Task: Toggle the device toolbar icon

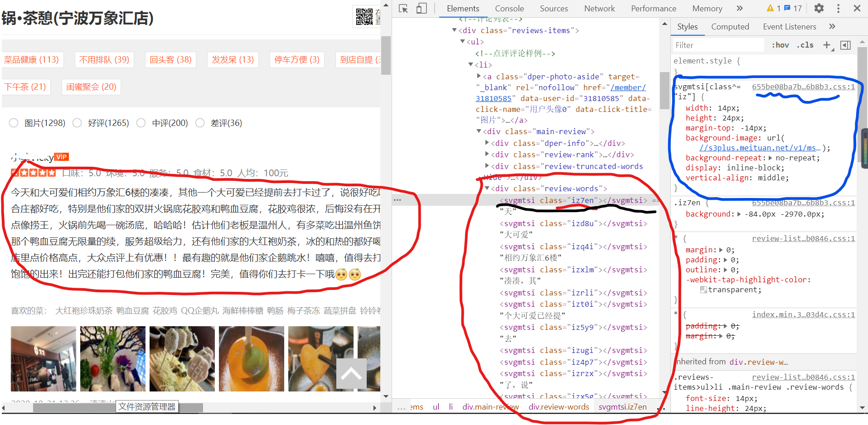Action: click(422, 8)
